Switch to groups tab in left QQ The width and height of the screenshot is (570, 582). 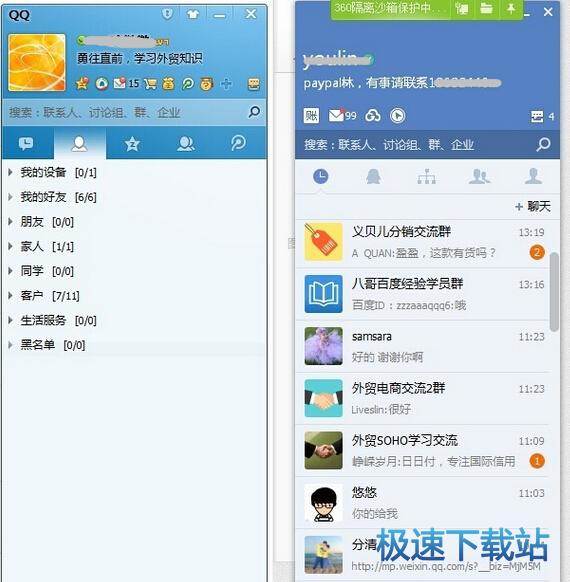pyautogui.click(x=186, y=143)
